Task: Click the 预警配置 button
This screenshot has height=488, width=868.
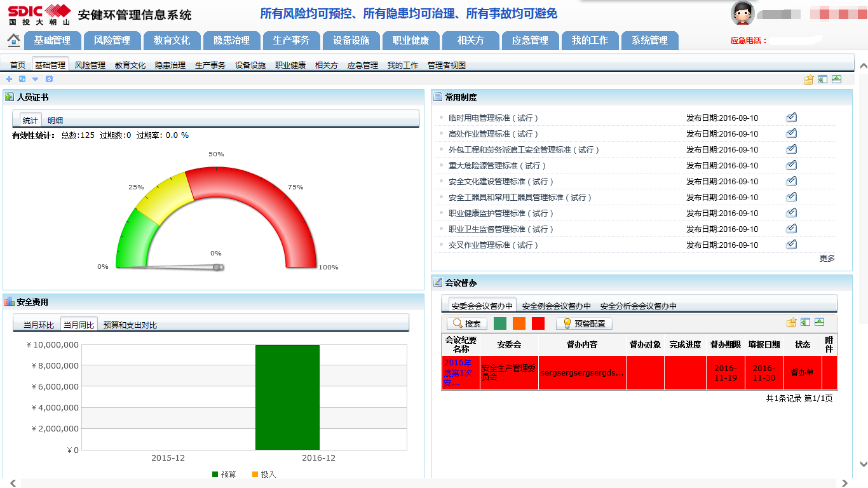Action: point(584,323)
